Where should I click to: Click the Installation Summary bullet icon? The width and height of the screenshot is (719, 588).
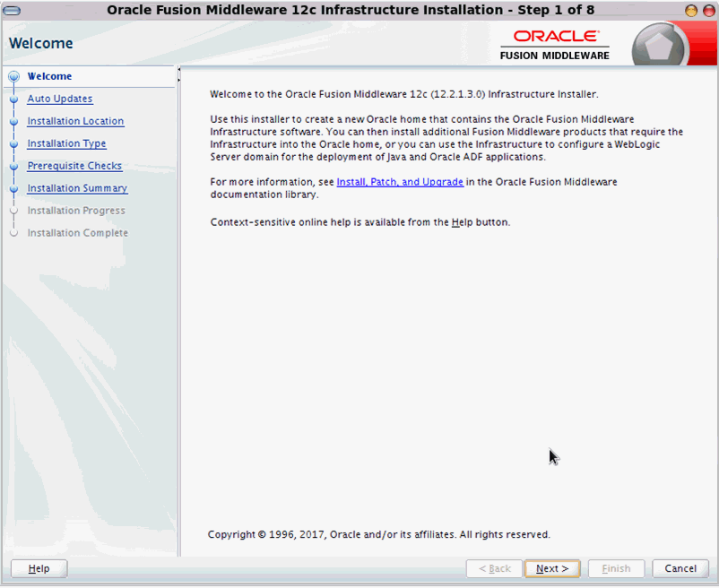click(14, 188)
